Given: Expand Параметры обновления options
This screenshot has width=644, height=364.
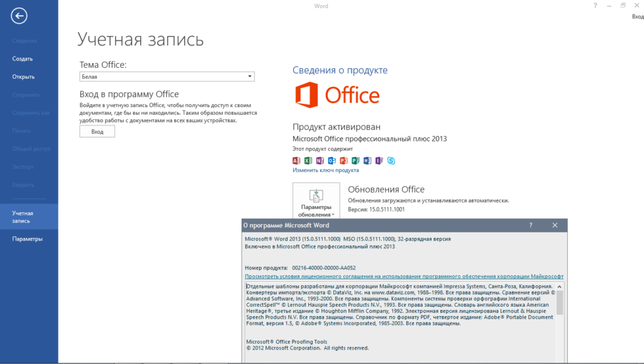Looking at the screenshot, I should (x=316, y=202).
